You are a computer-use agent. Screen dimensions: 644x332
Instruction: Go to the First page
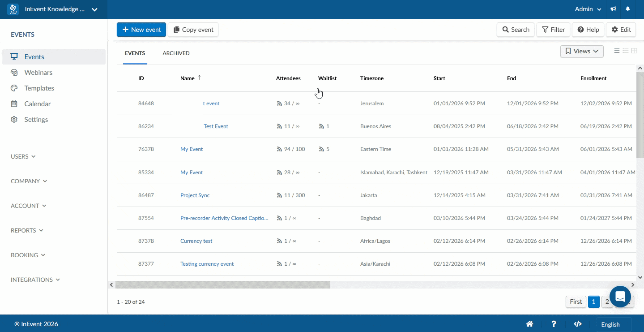[576, 302]
